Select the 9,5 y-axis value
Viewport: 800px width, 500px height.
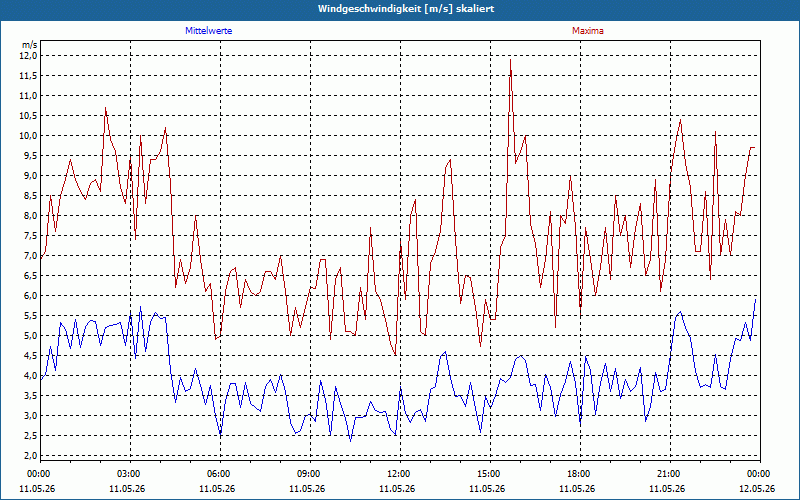point(30,156)
